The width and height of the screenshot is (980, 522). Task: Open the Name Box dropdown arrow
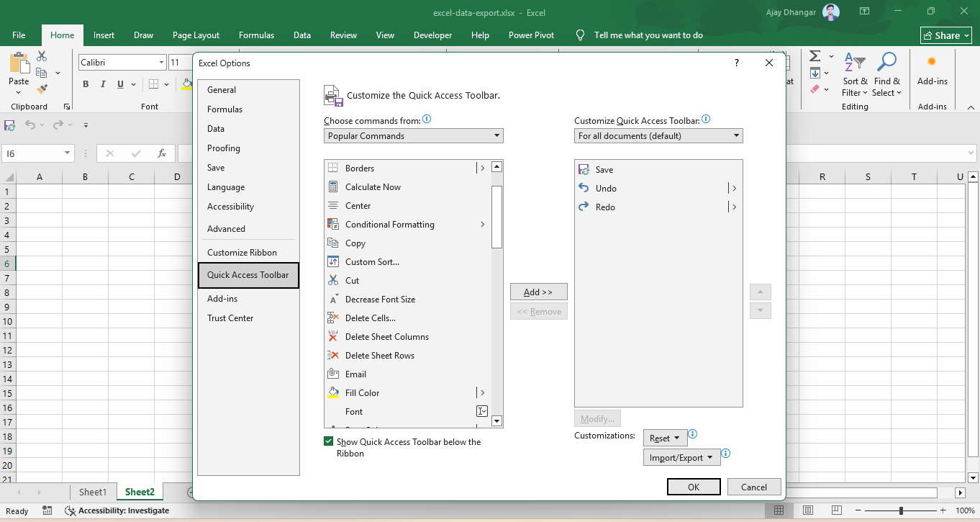(68, 153)
